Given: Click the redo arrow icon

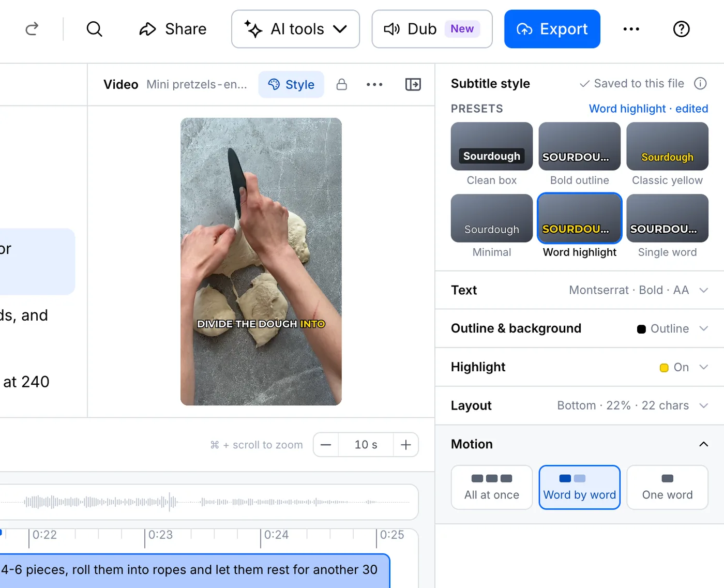Looking at the screenshot, I should point(32,29).
